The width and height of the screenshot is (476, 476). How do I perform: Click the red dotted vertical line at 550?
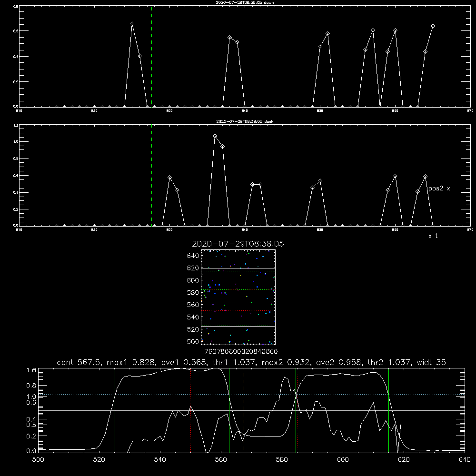(x=191, y=410)
